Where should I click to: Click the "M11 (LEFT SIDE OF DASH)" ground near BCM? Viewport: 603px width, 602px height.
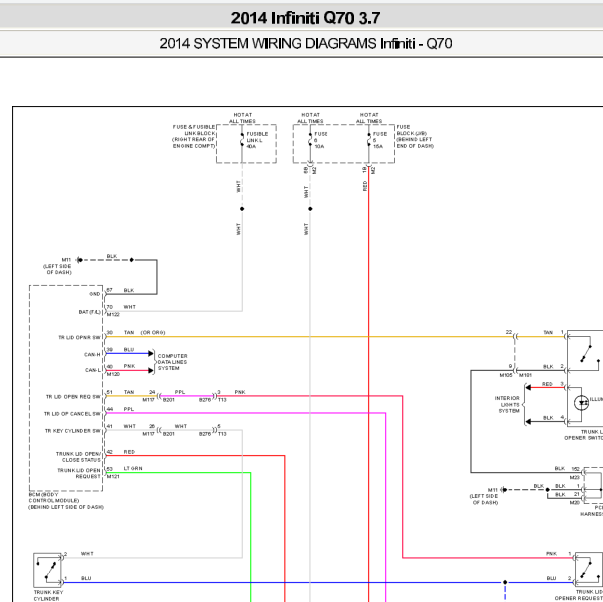coord(59,266)
